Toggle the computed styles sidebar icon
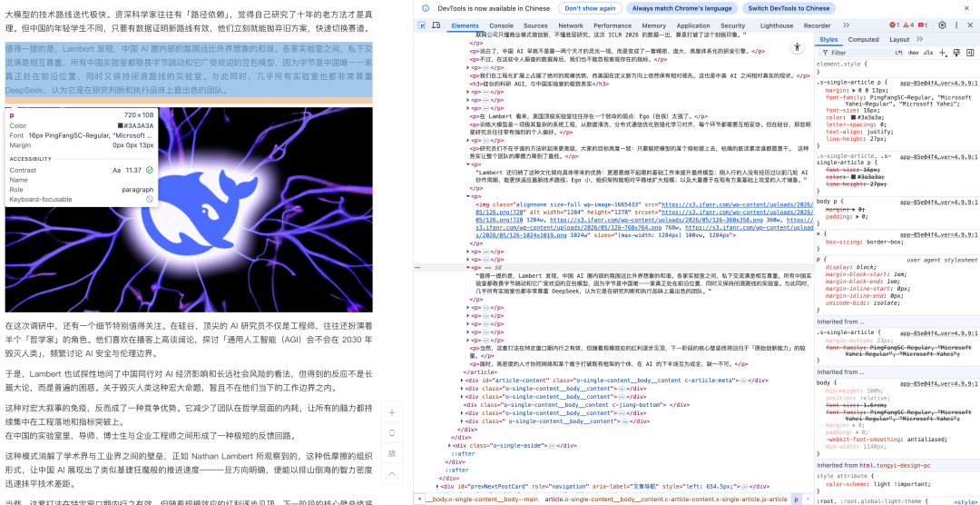Screen dimensions: 980x505 pyautogui.click(x=969, y=53)
